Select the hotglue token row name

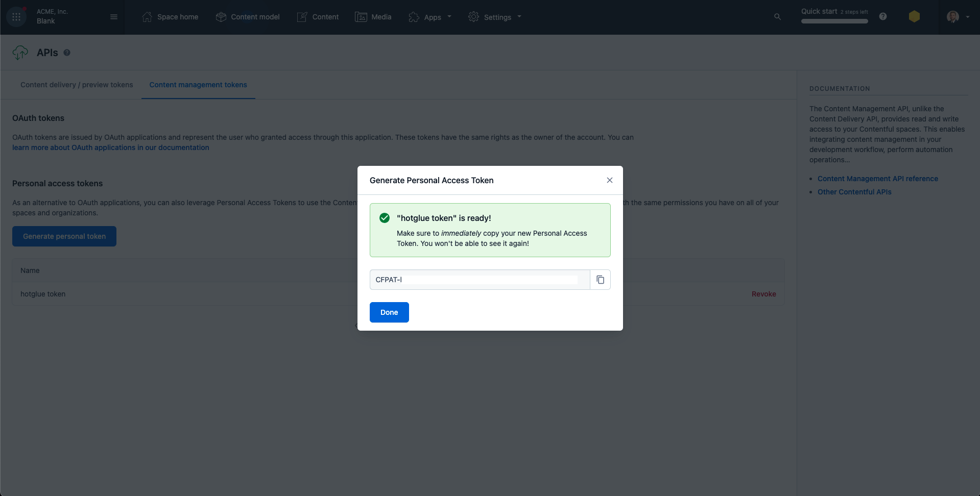click(43, 294)
